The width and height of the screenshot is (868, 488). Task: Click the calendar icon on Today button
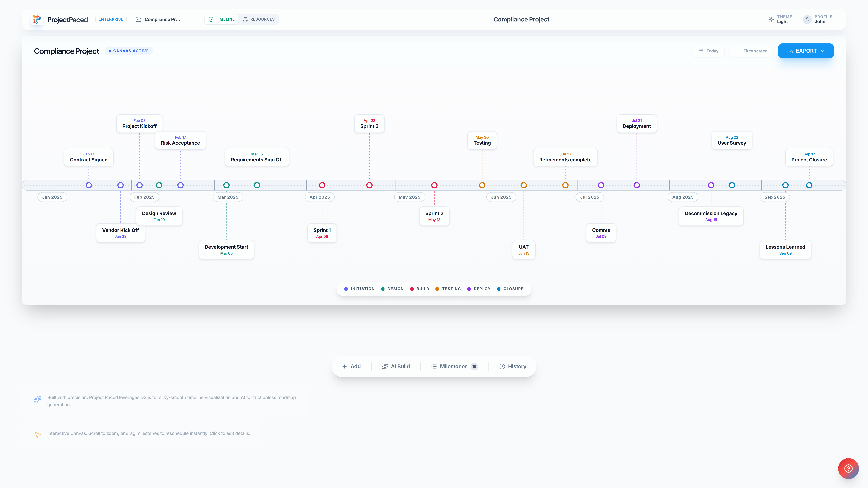[x=701, y=51]
